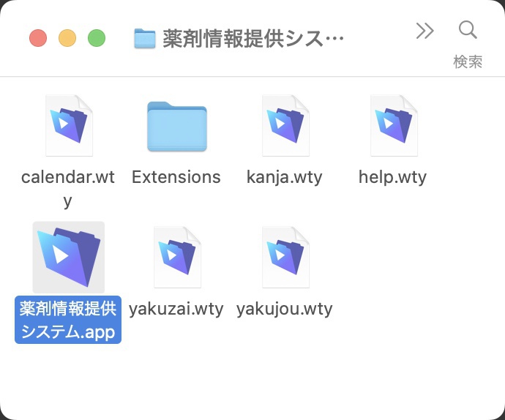505x420 pixels.
Task: Click the yakujou.wty file name label
Action: 285,310
